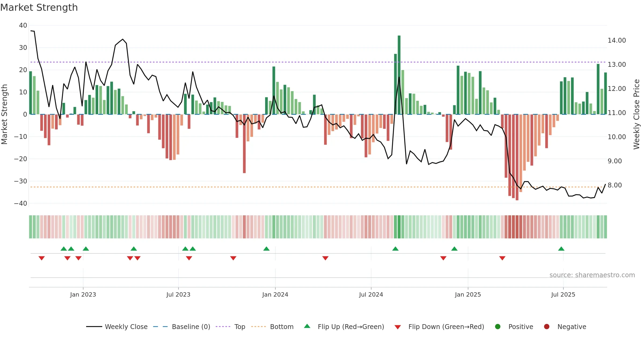Click the flip-down marker after Jan 2025
The image size is (644, 362).
502,258
